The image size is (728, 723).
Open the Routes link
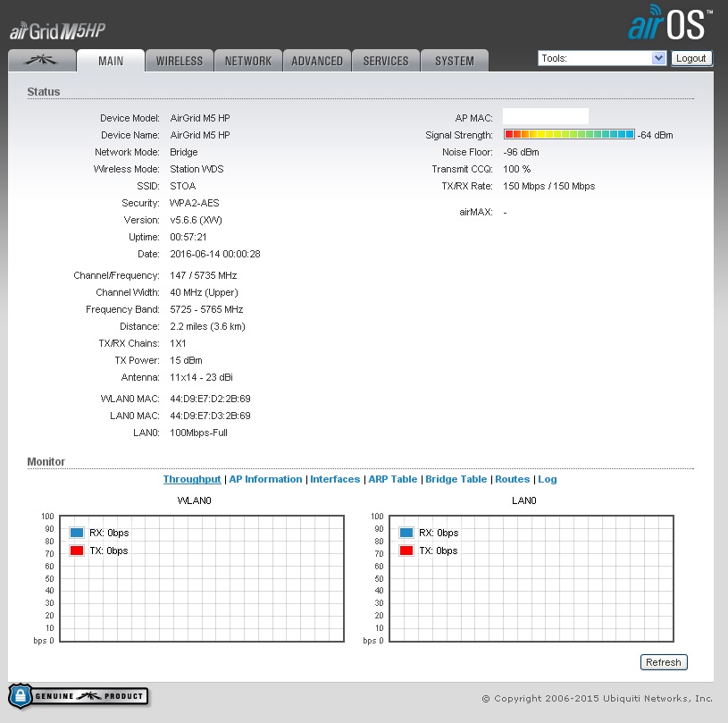click(x=512, y=479)
